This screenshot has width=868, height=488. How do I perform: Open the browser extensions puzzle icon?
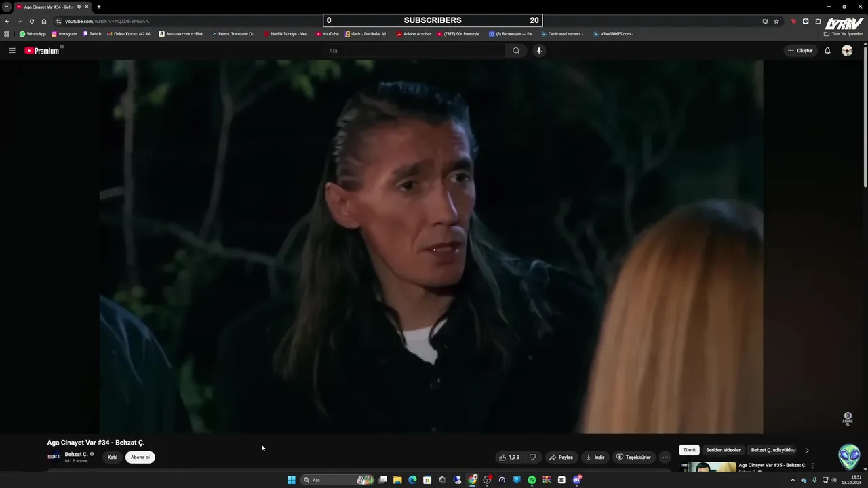click(818, 21)
